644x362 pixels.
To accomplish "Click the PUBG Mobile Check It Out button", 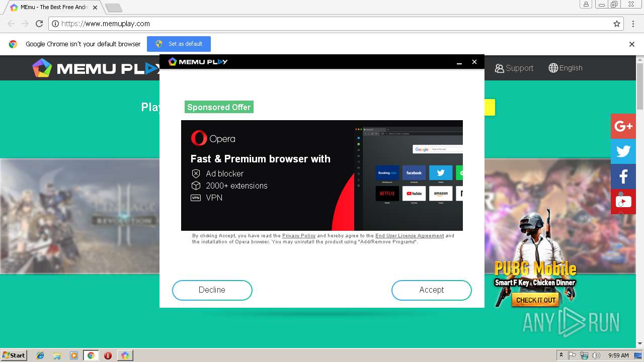I will pyautogui.click(x=535, y=300).
